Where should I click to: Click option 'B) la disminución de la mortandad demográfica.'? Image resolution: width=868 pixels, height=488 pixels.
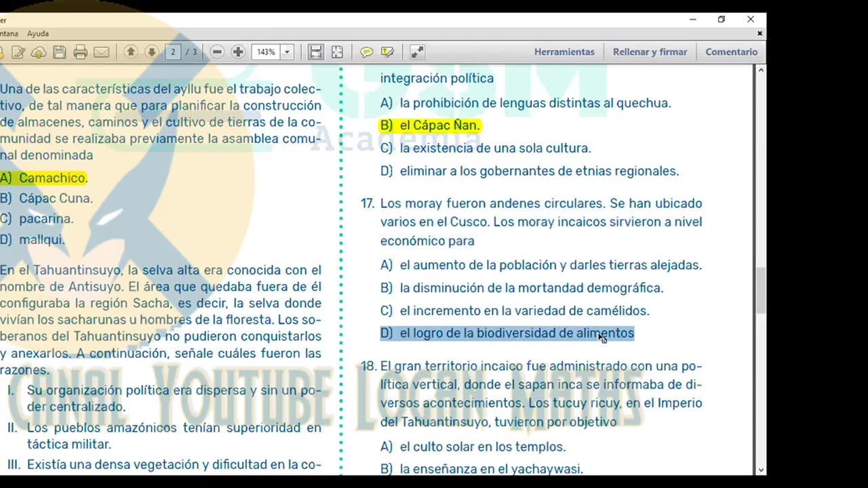521,288
